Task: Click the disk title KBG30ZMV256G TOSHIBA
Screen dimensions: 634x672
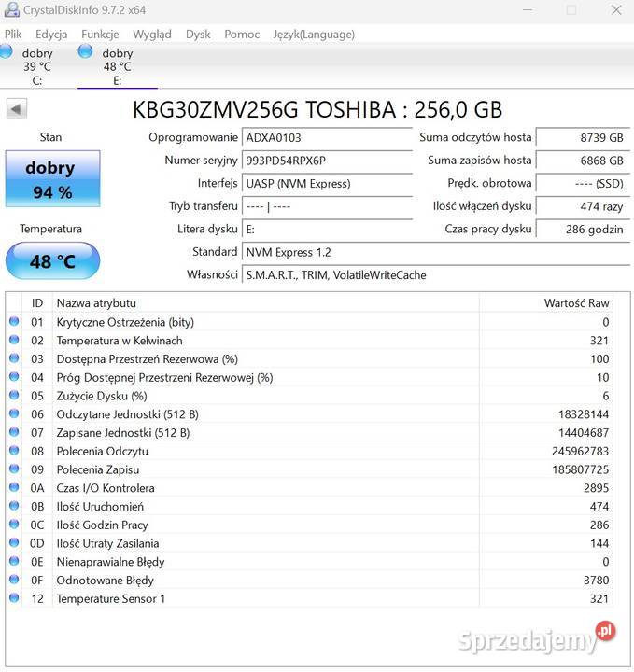Action: [x=317, y=110]
